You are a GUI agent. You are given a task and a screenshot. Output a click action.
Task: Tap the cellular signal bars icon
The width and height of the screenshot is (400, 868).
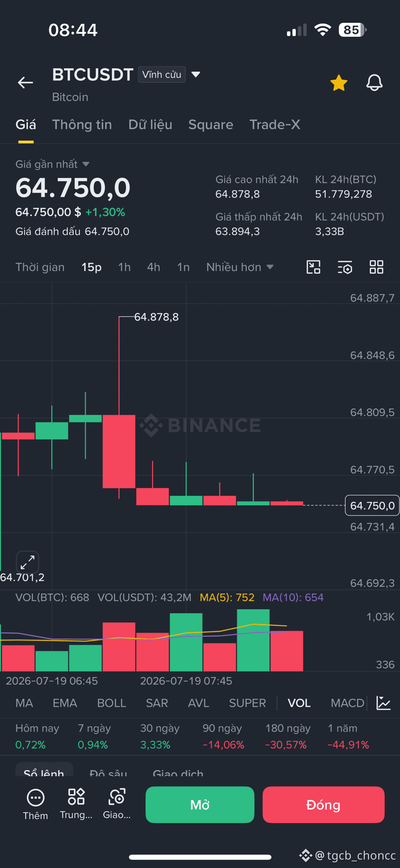click(x=297, y=30)
